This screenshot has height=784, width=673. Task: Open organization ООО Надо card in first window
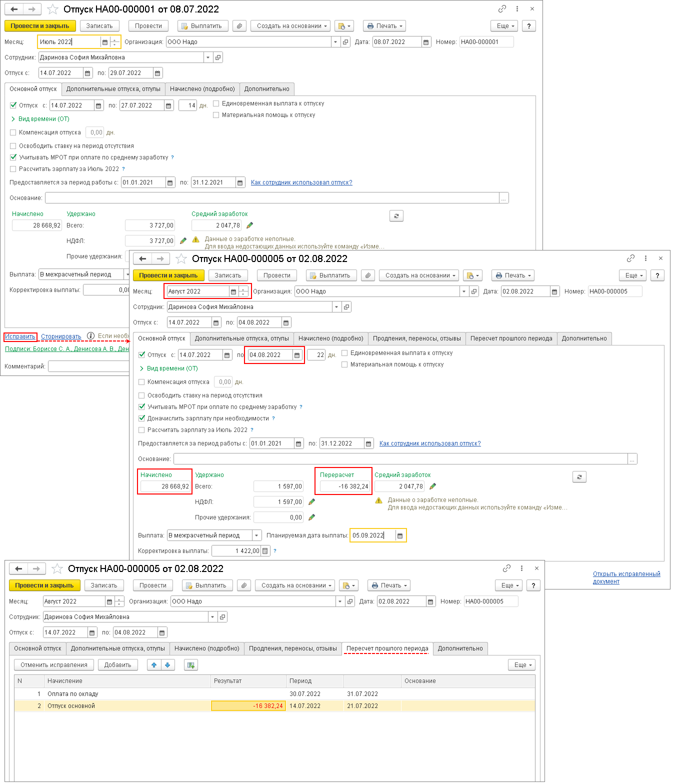pyautogui.click(x=346, y=42)
